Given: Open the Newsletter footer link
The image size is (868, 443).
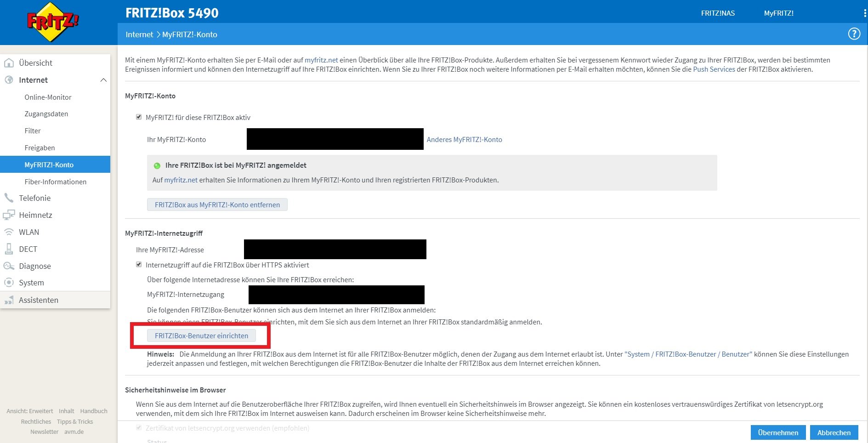Looking at the screenshot, I should point(45,432).
